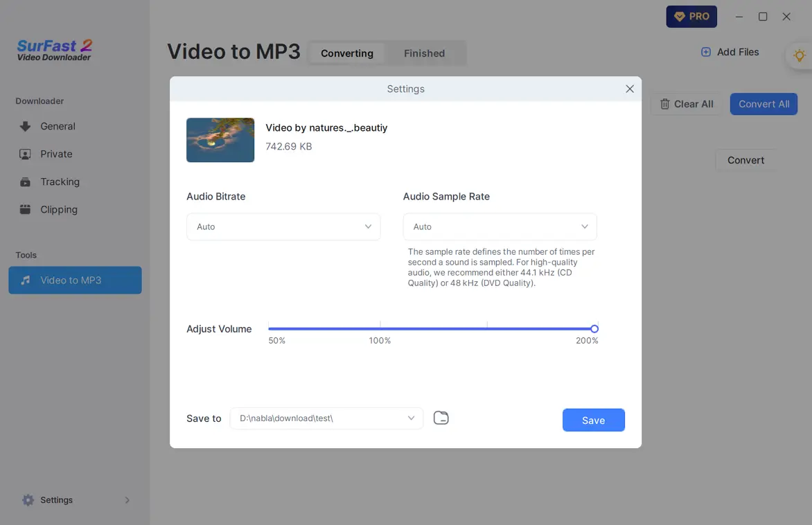Switch to the Finished tab
This screenshot has width=812, height=525.
click(x=424, y=53)
